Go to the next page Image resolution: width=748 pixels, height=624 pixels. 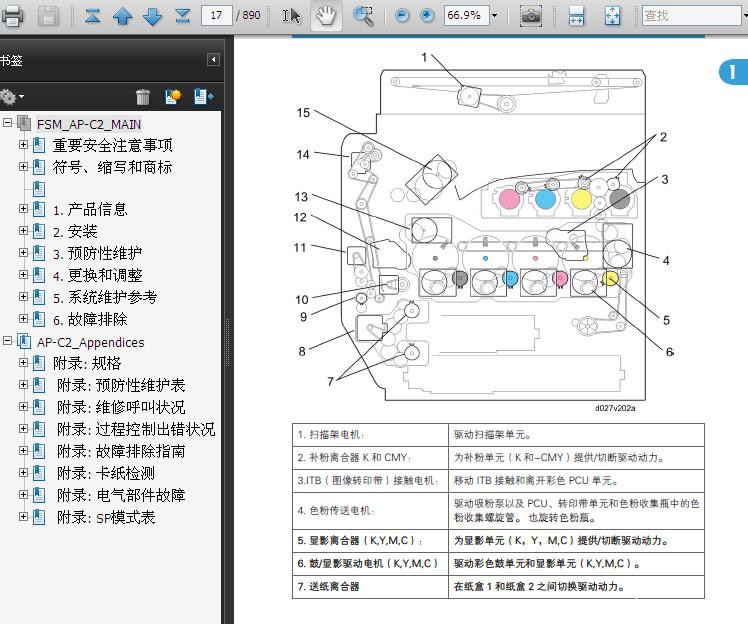coord(152,16)
